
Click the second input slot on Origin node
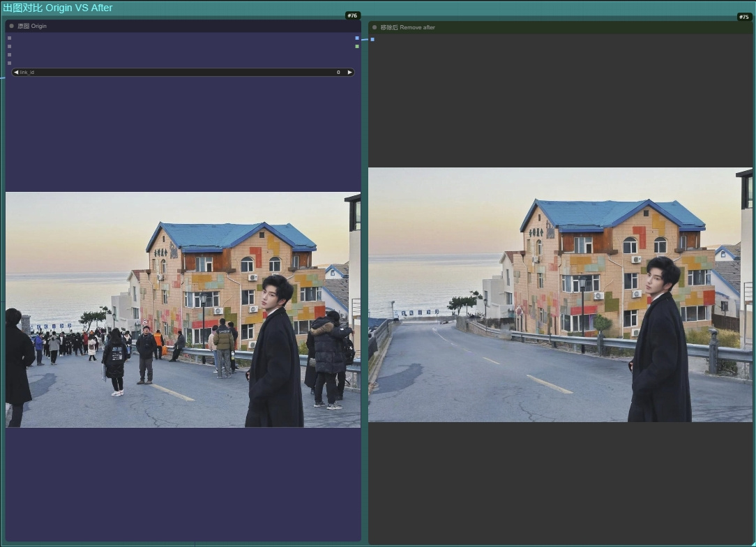(9, 47)
